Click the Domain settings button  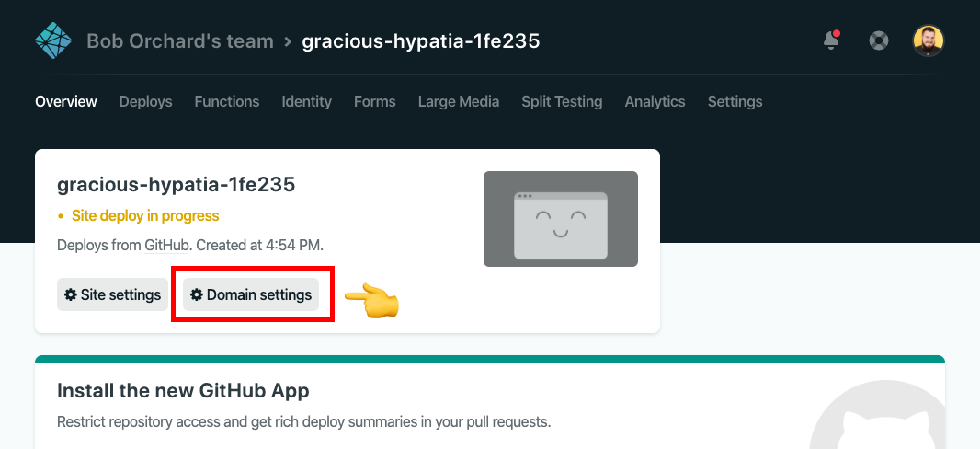(251, 294)
